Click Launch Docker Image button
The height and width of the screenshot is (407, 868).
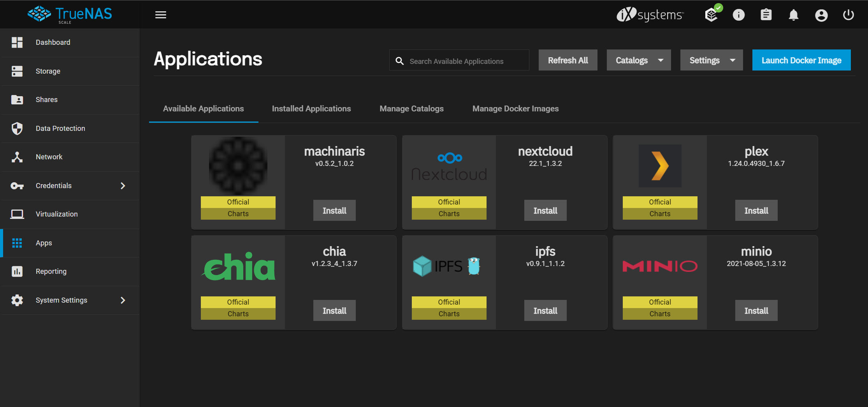pyautogui.click(x=801, y=60)
